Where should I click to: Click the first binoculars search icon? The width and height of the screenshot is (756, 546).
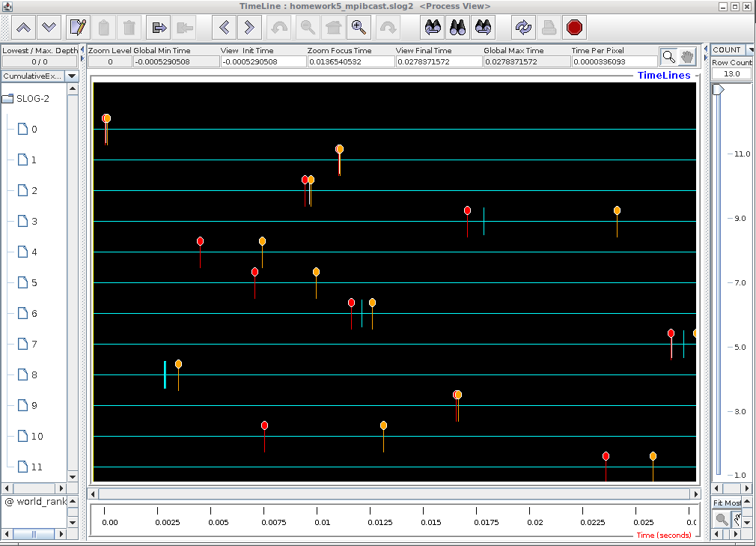433,28
